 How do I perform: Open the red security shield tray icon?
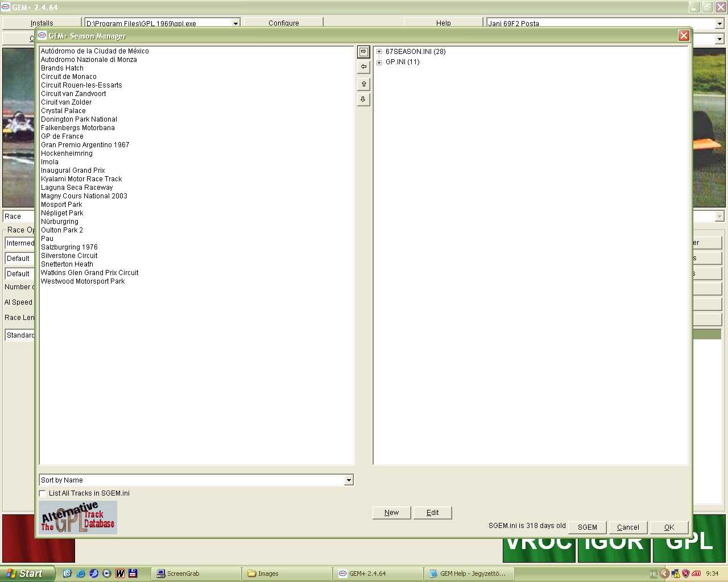tap(685, 573)
